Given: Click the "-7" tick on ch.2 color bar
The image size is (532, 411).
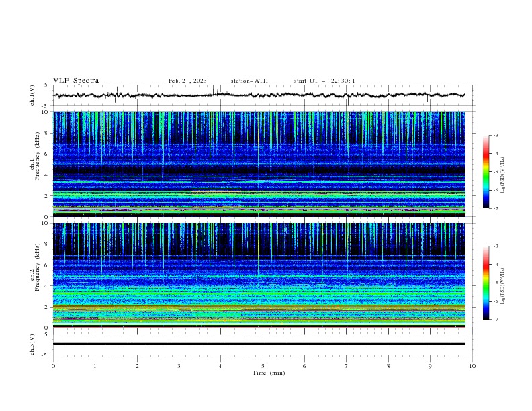Looking at the screenshot, I should tap(495, 320).
